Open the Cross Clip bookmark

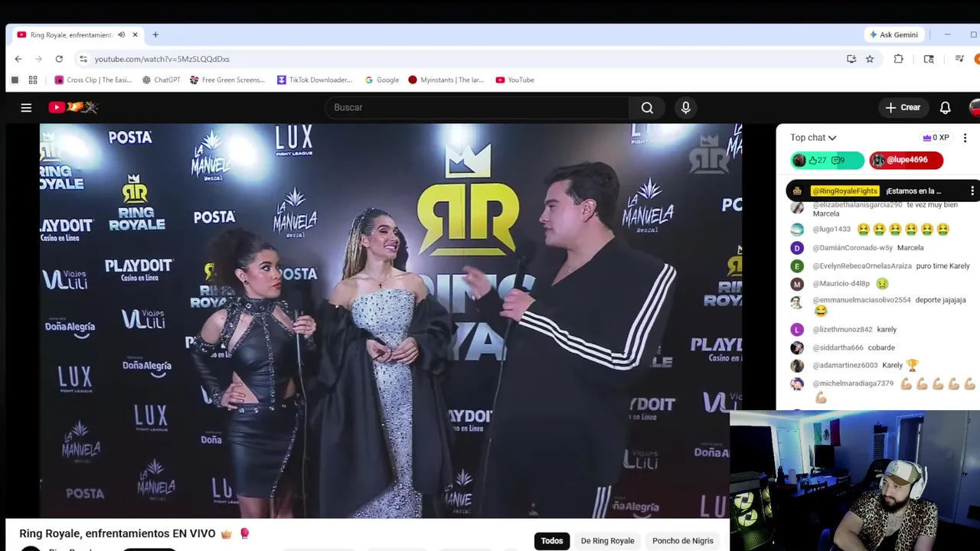93,80
